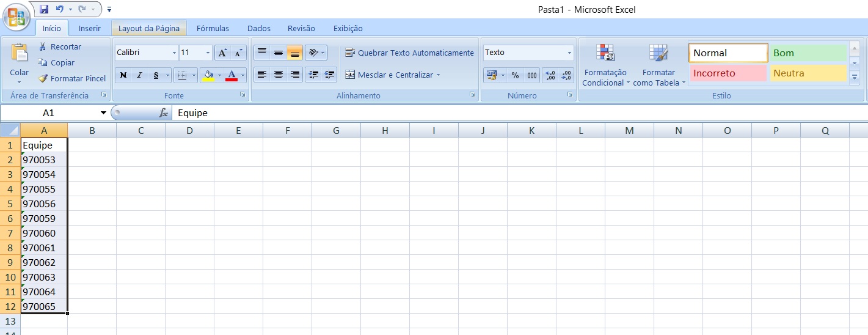Screen dimensions: 868x335
Task: Click the increase font size icon
Action: pos(223,53)
